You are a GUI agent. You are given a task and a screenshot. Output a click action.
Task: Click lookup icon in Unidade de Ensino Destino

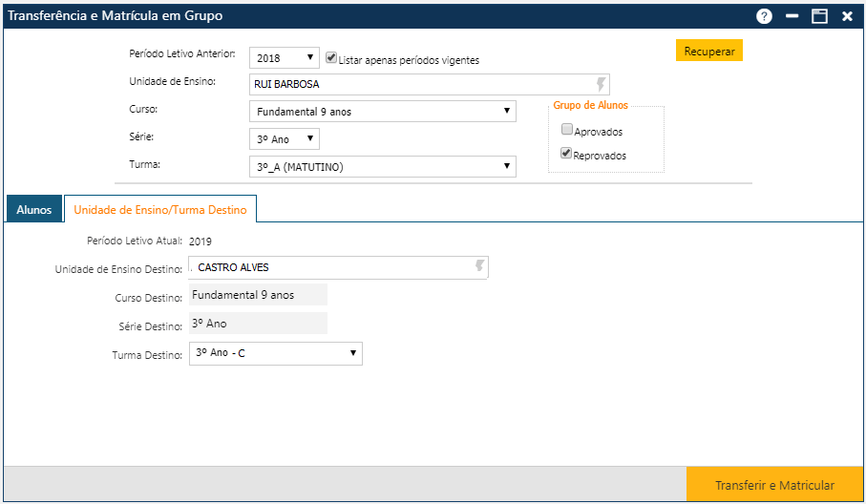tap(480, 267)
